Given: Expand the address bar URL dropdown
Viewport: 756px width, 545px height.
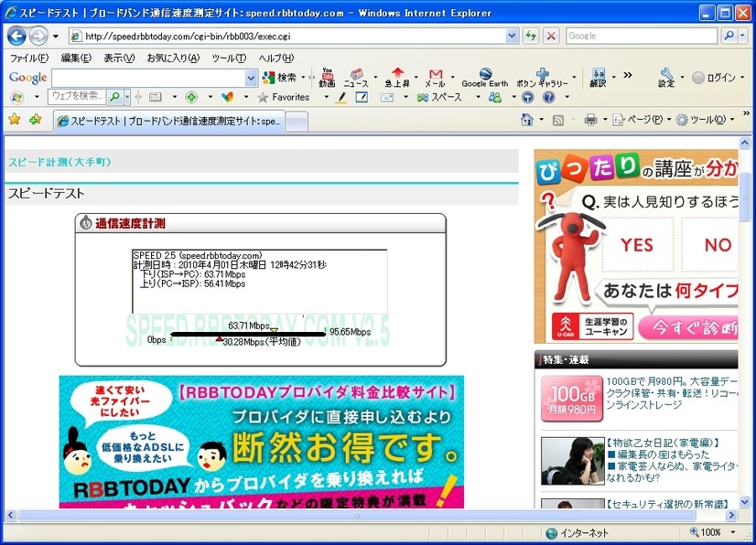Looking at the screenshot, I should [512, 36].
